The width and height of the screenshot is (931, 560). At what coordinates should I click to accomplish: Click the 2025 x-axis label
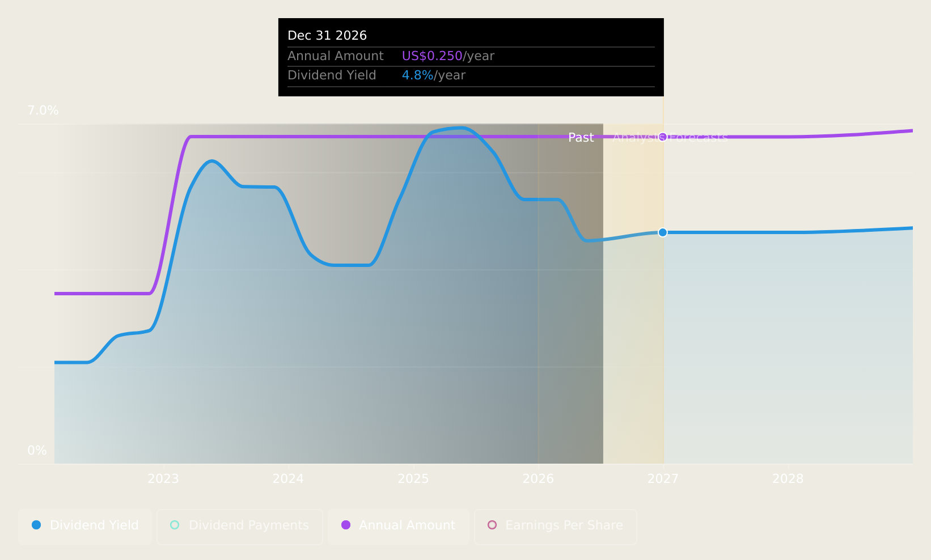click(x=413, y=479)
